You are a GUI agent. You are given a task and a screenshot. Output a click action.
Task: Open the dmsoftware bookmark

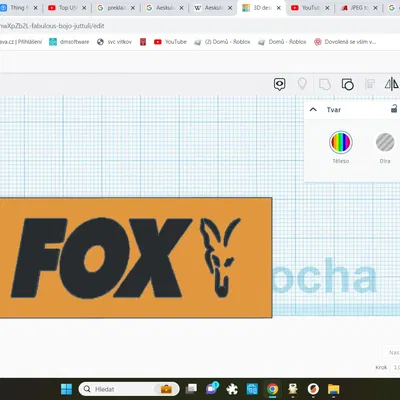69,42
